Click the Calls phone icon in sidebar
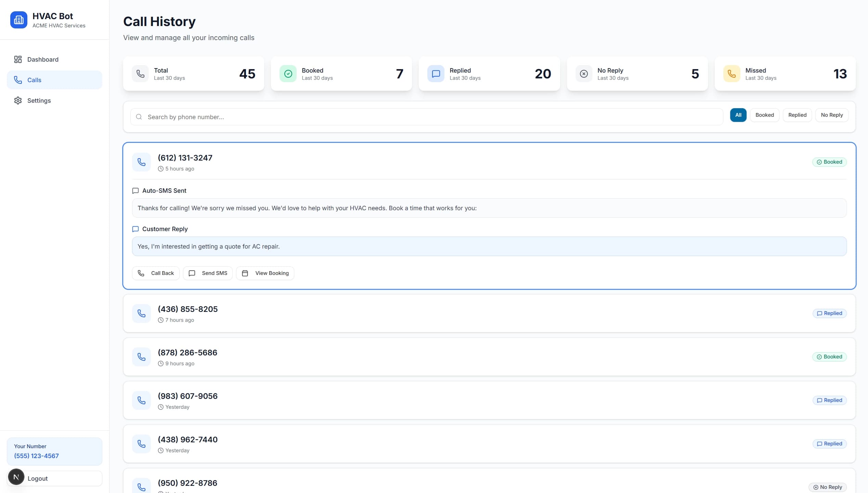868x493 pixels. (18, 80)
